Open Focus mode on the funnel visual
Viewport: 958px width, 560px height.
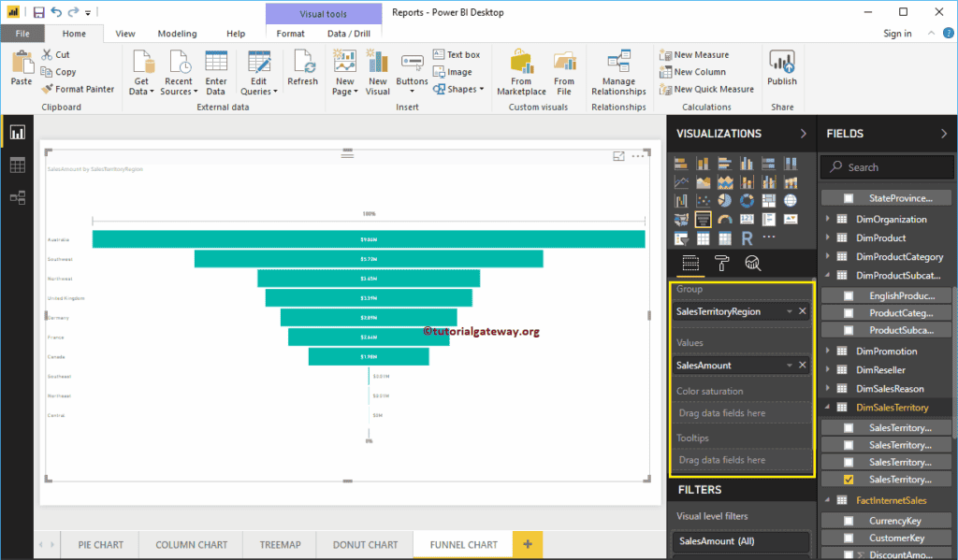pyautogui.click(x=618, y=156)
